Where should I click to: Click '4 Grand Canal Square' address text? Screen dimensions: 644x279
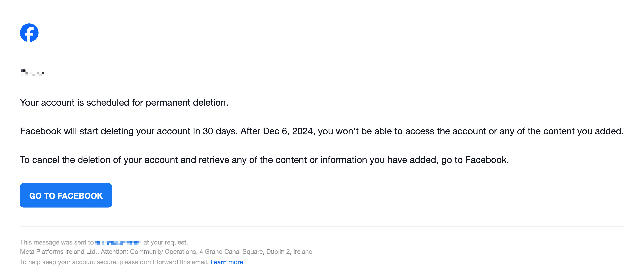coord(231,252)
